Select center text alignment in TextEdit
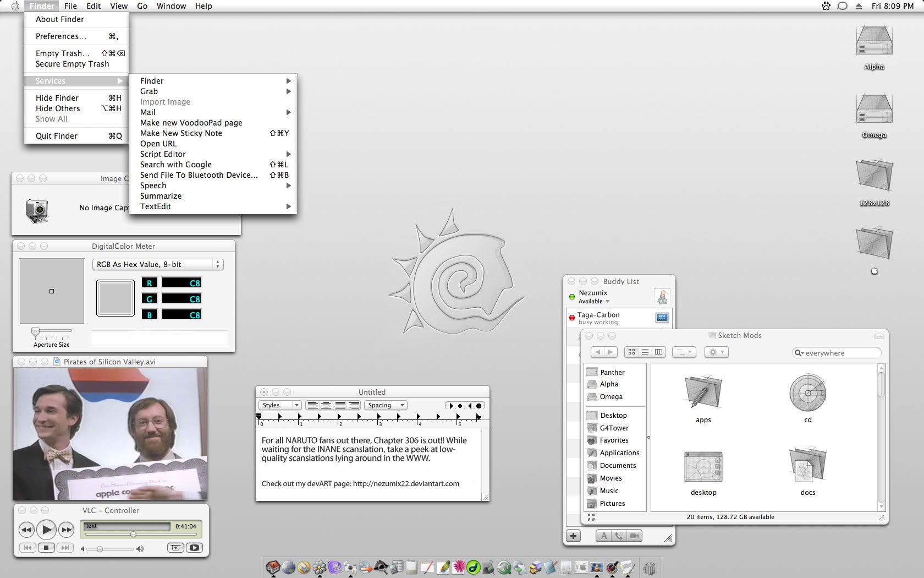 pyautogui.click(x=326, y=405)
